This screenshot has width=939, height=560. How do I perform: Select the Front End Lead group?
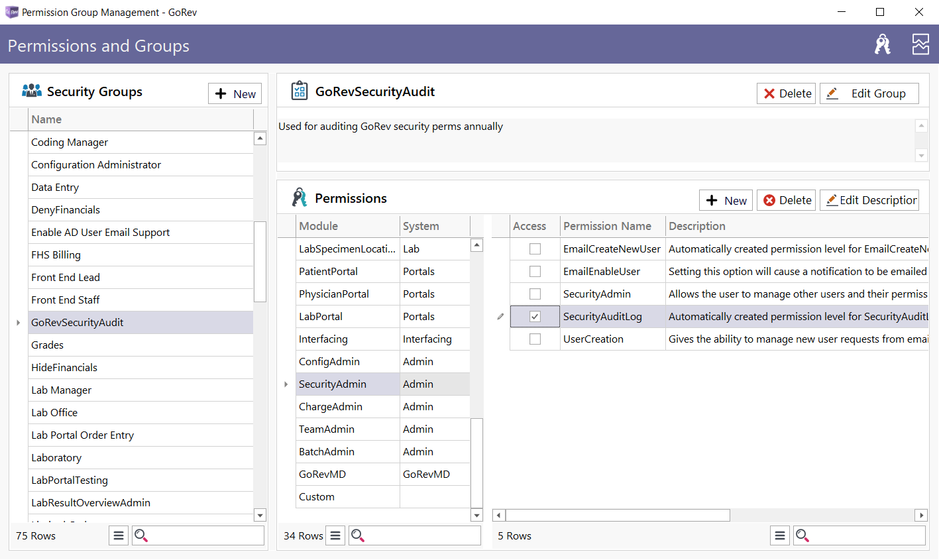pos(141,278)
